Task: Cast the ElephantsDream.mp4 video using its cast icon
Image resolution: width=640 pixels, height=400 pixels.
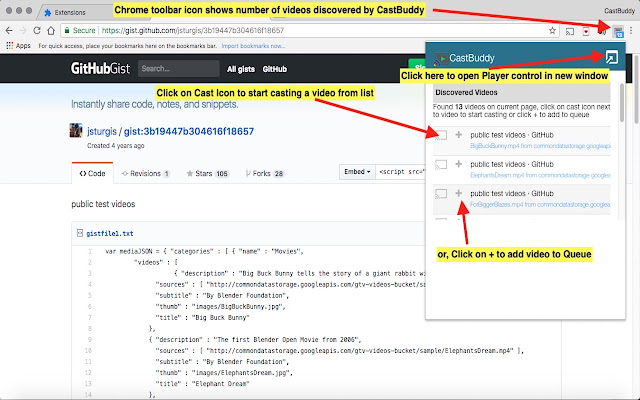Action: pos(441,164)
